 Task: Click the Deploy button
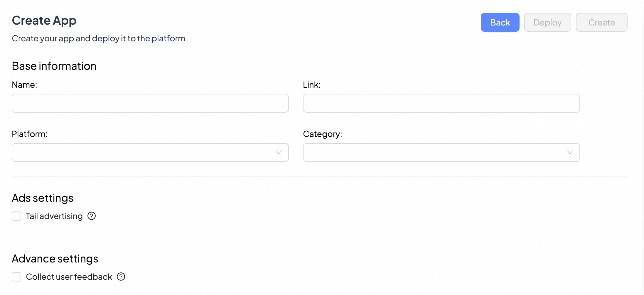click(x=547, y=22)
